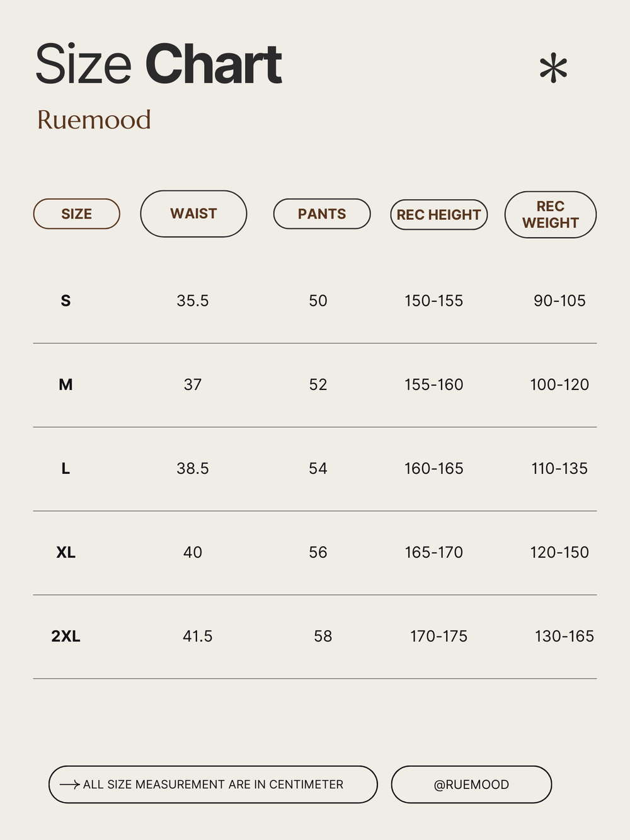Click the 90-105 weight value for S
630x840 pixels.
coord(559,301)
